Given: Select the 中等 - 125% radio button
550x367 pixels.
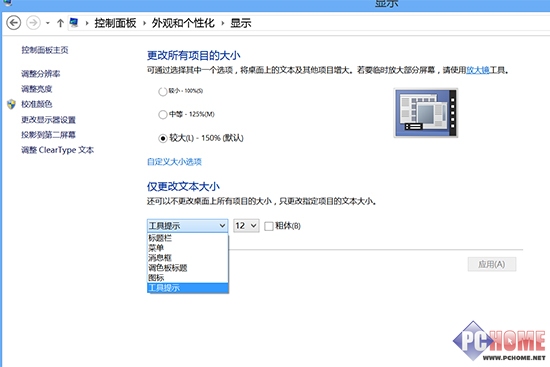Looking at the screenshot, I should pos(162,114).
